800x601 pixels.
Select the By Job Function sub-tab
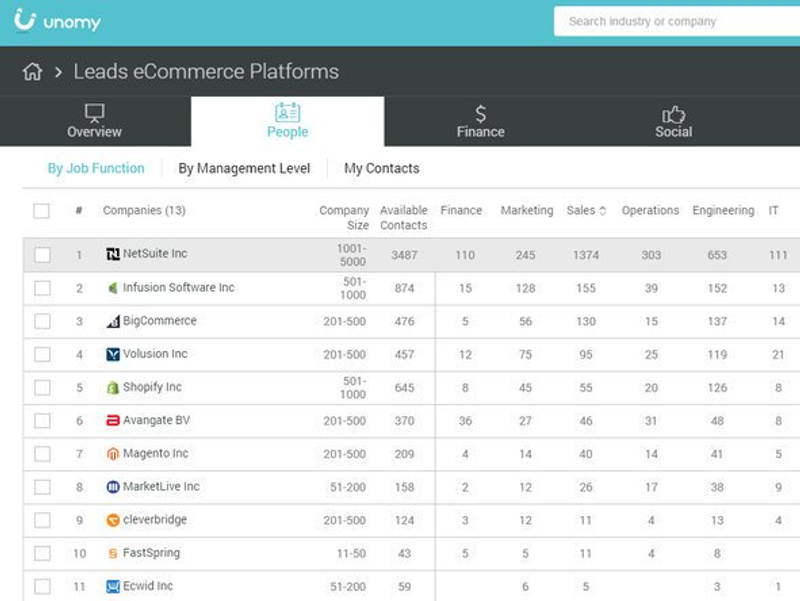coord(96,168)
